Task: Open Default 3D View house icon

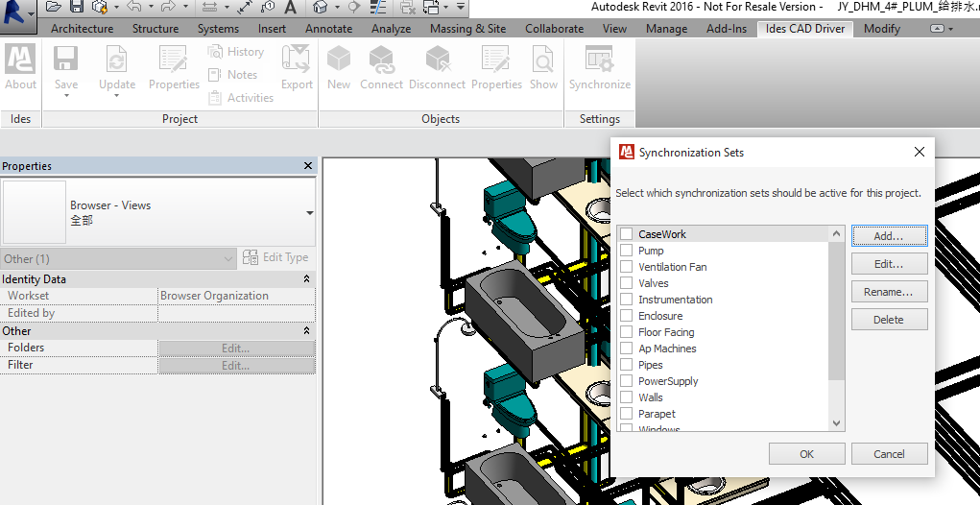Action: click(320, 7)
